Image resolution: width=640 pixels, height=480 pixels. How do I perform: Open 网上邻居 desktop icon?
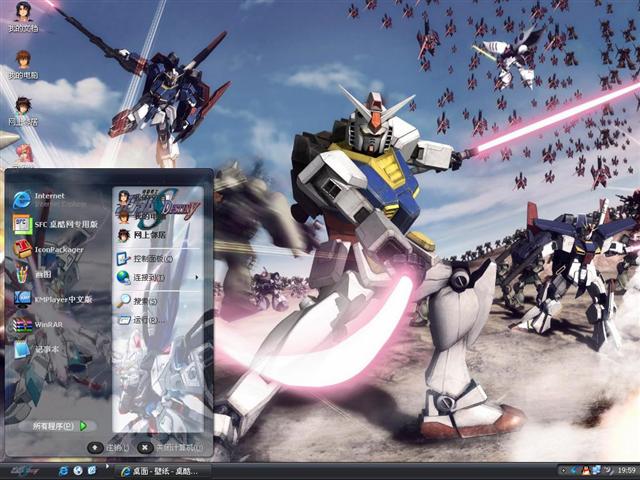[x=23, y=111]
